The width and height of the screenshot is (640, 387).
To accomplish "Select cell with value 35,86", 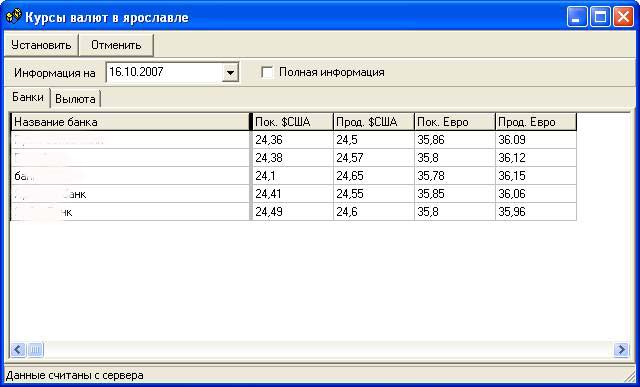I will coord(454,140).
